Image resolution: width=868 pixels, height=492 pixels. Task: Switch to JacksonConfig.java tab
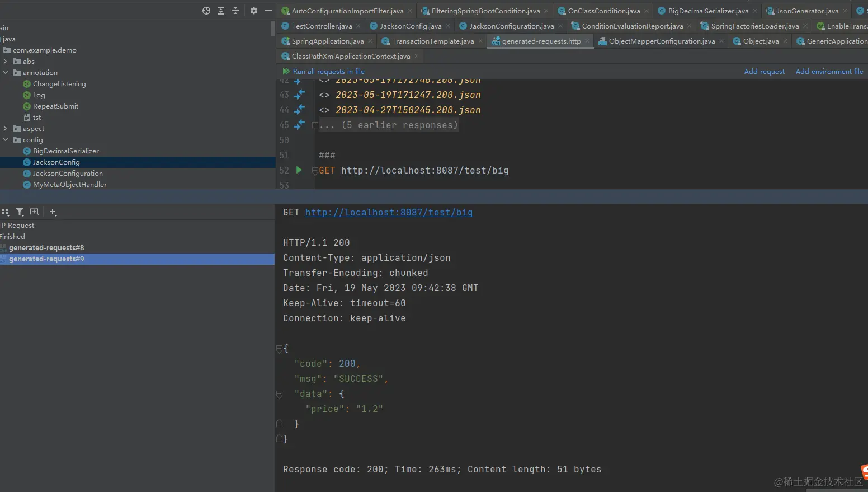point(411,26)
